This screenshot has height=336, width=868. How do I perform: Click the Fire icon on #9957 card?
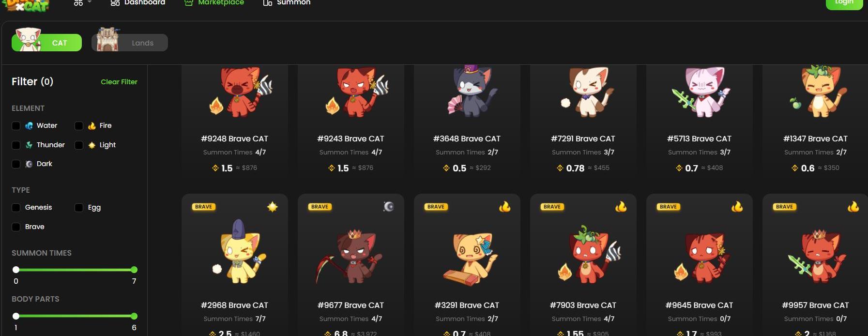(x=853, y=207)
